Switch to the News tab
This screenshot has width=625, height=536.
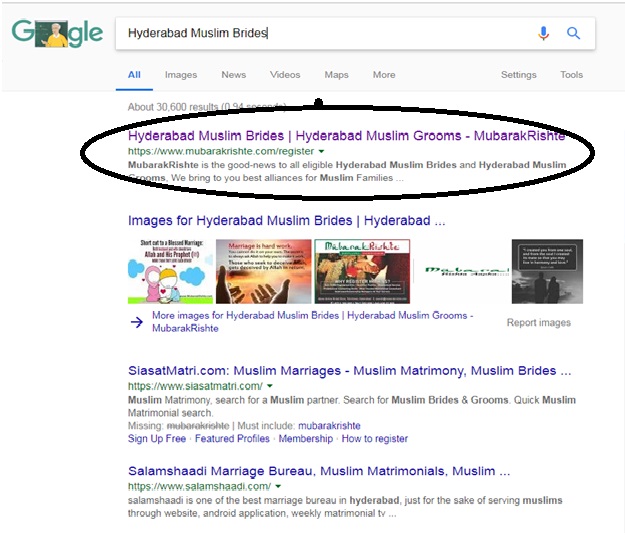pyautogui.click(x=233, y=75)
